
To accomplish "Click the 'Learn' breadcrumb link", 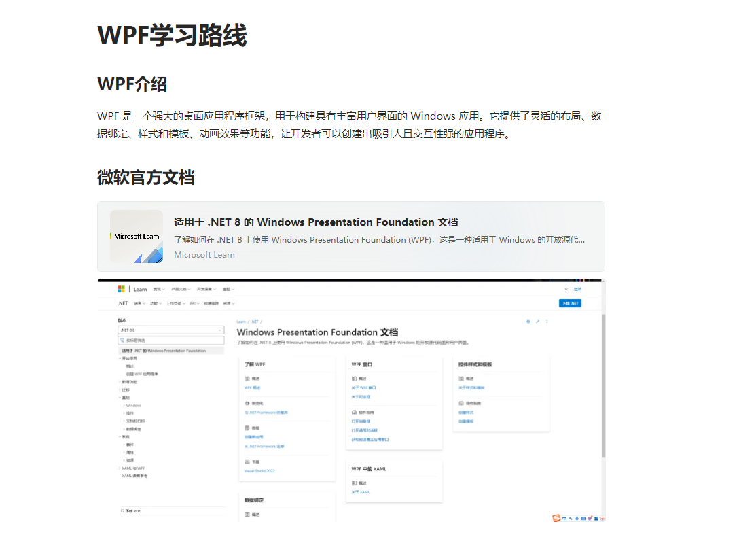I will pos(241,322).
